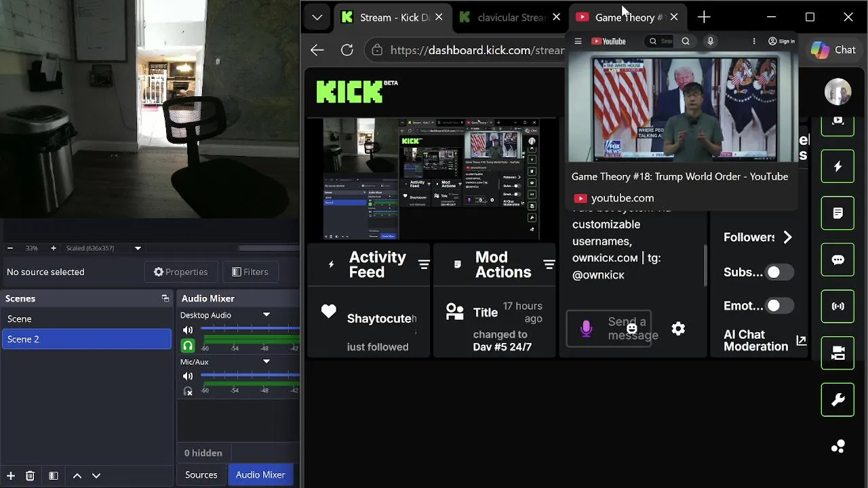Viewport: 868px width, 488px height.
Task: Select the Scene item in Scenes
Action: [87, 319]
